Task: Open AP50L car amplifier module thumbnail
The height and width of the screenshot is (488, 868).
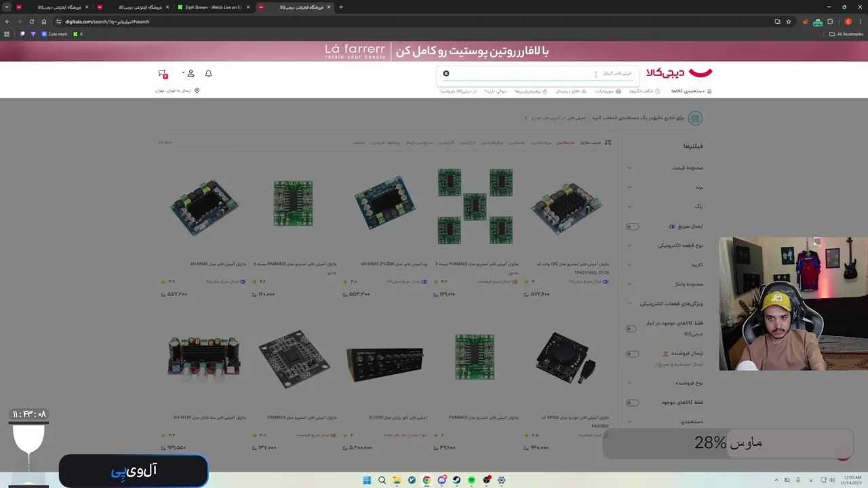Action: click(x=566, y=359)
